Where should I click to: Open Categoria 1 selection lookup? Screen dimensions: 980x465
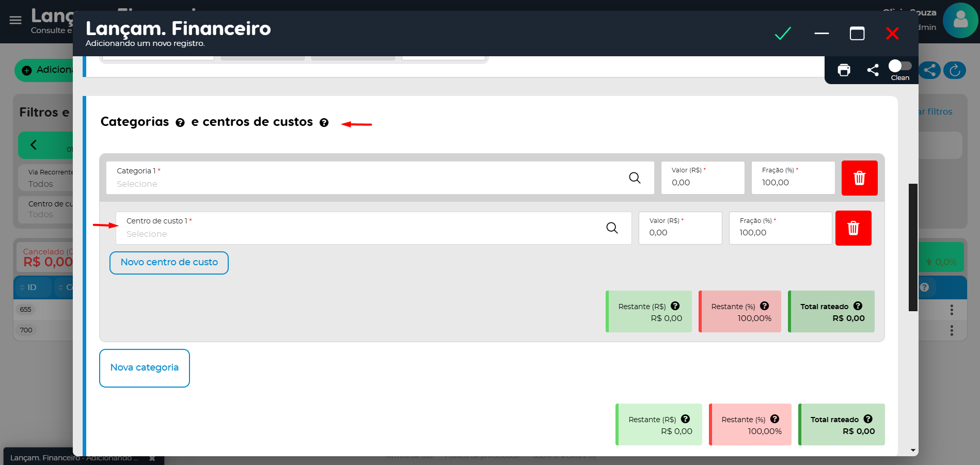(635, 178)
